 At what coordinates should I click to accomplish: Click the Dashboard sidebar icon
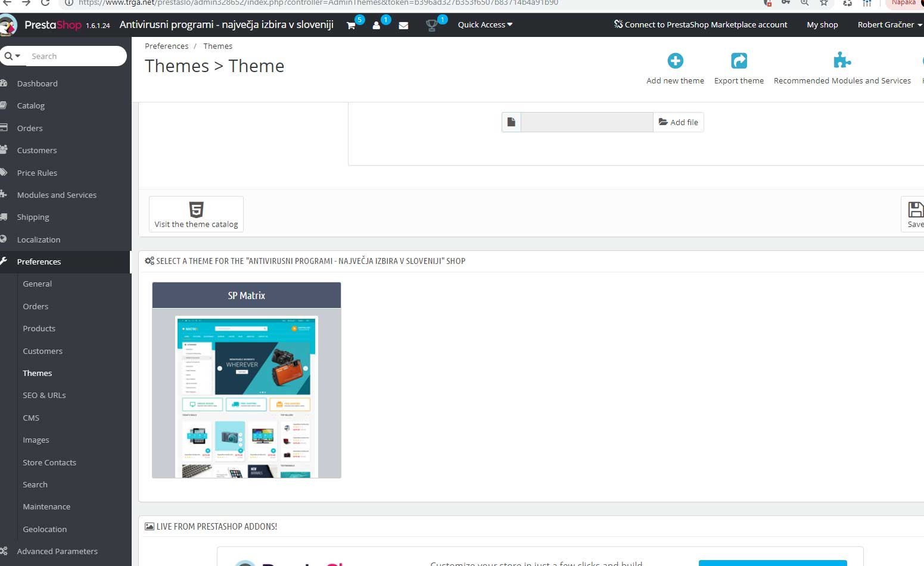pyautogui.click(x=4, y=83)
